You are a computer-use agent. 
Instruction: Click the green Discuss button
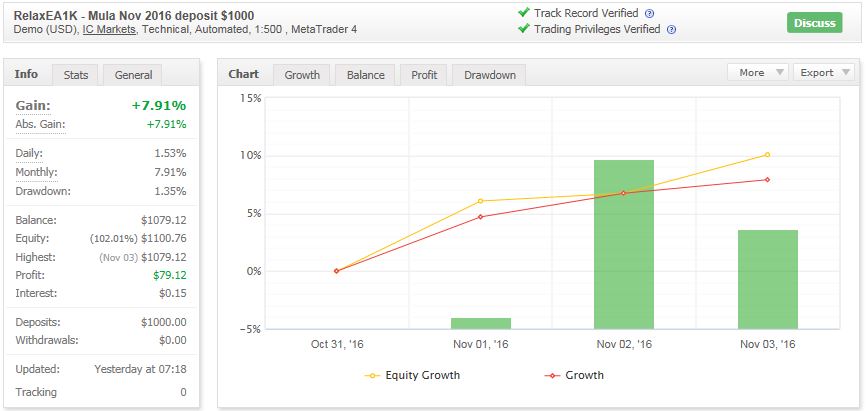[x=815, y=23]
